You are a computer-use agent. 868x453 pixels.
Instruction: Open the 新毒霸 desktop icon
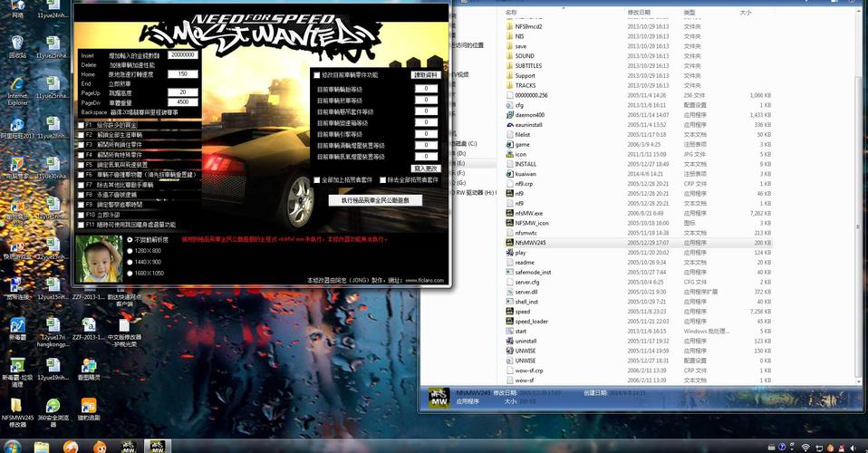click(x=17, y=328)
